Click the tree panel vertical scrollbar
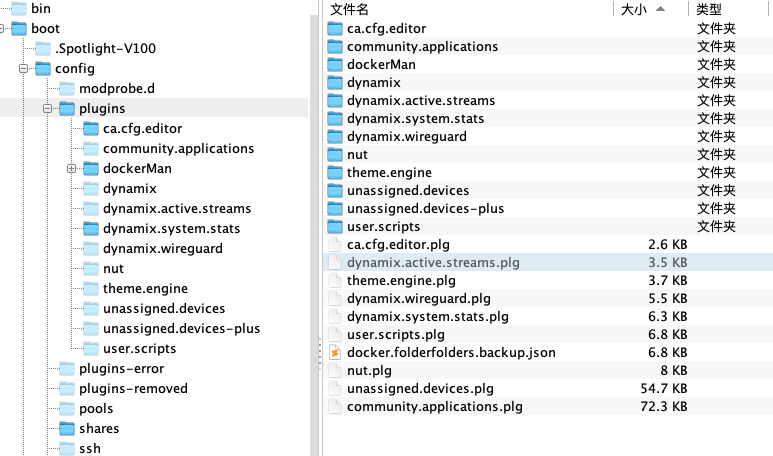 [314, 236]
